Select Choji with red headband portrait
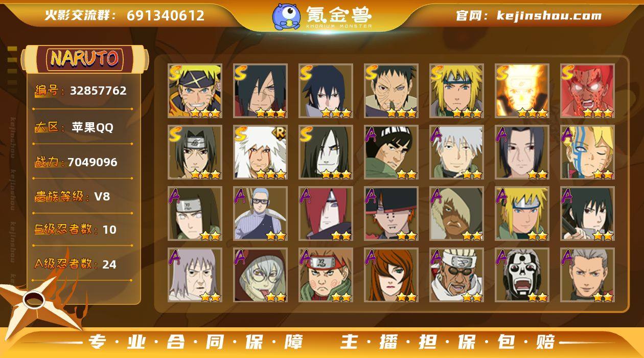This screenshot has width=644, height=358. click(326, 275)
